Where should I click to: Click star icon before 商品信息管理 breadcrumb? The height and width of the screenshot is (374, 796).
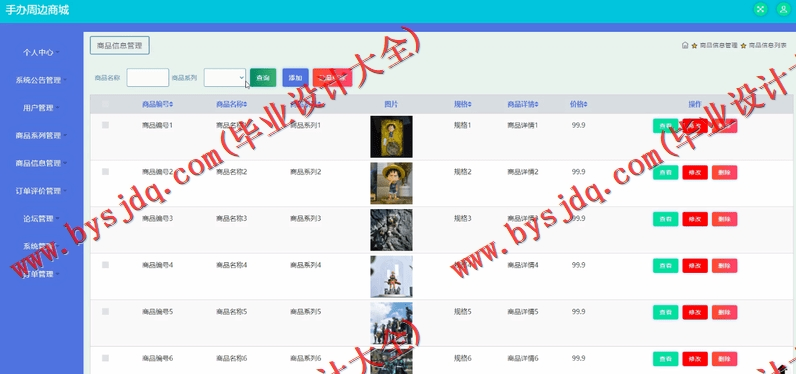point(694,46)
